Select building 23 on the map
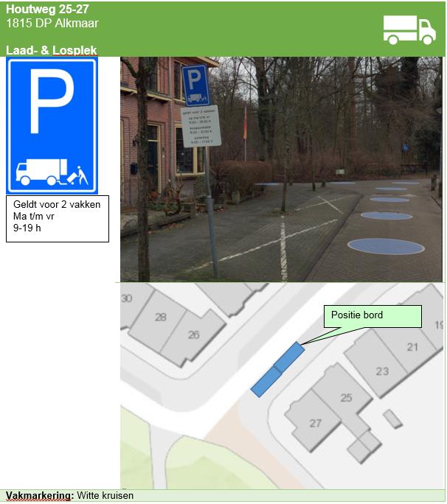 382,371
